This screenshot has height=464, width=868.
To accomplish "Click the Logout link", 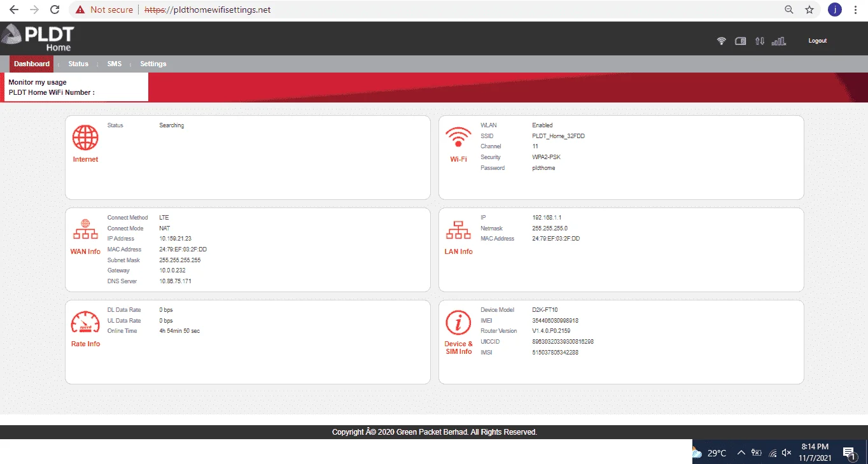I will pos(818,41).
